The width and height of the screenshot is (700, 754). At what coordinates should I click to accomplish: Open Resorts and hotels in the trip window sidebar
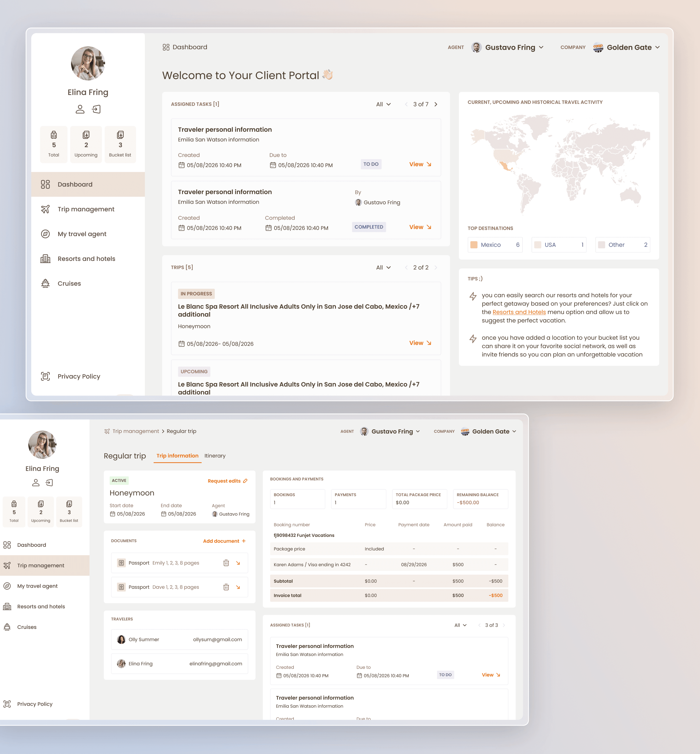45,607
